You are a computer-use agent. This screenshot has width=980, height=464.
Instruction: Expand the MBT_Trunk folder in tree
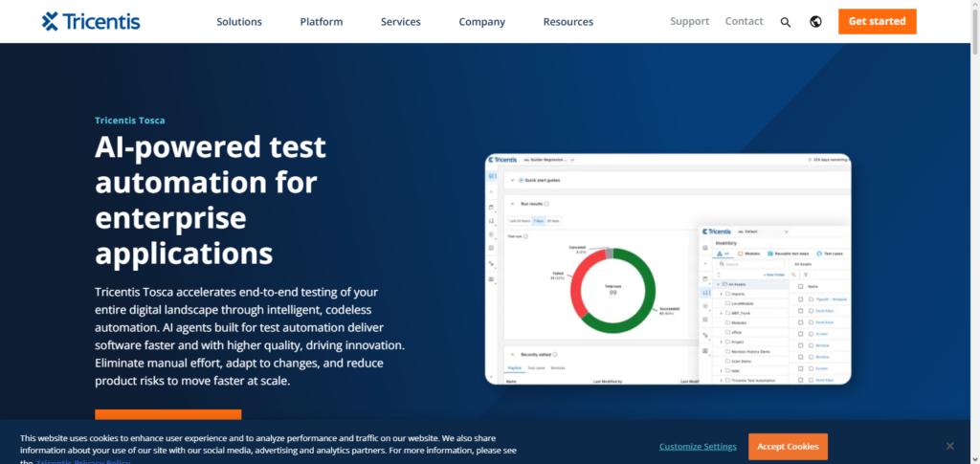click(722, 313)
